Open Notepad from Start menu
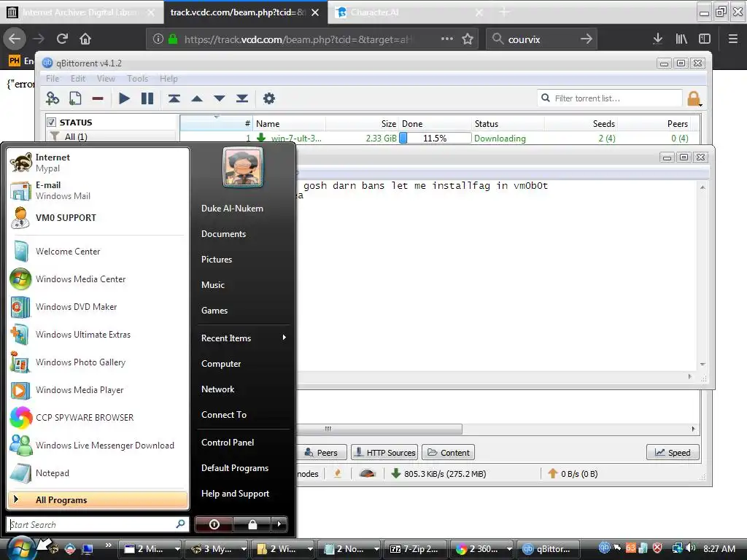This screenshot has width=747, height=560. point(97,472)
